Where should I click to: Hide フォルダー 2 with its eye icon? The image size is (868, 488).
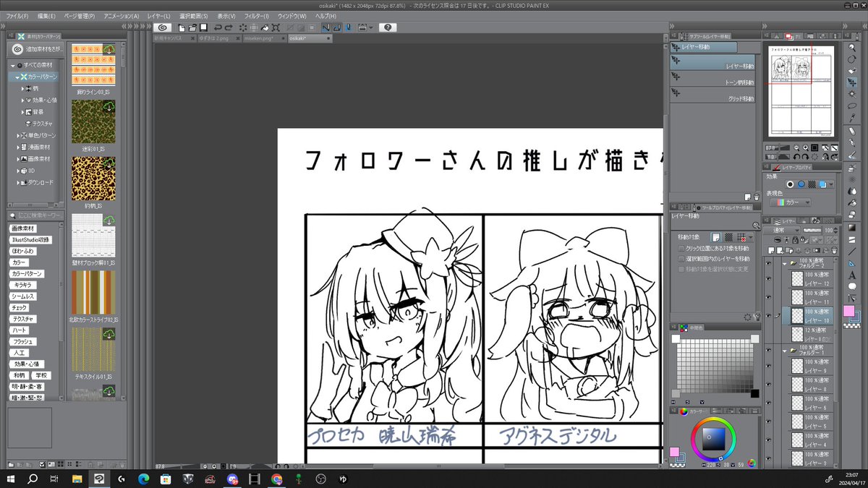tap(769, 264)
